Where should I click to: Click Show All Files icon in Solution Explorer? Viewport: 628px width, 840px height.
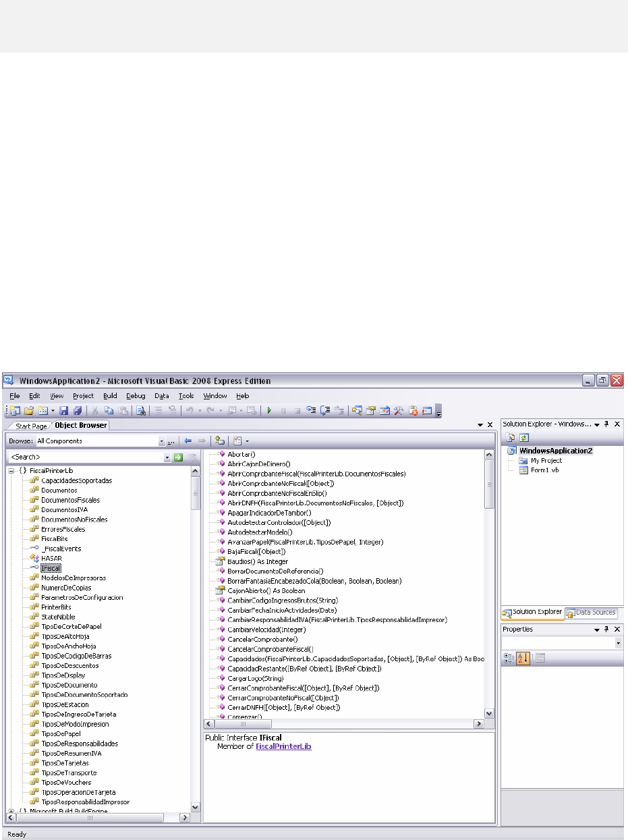point(511,438)
